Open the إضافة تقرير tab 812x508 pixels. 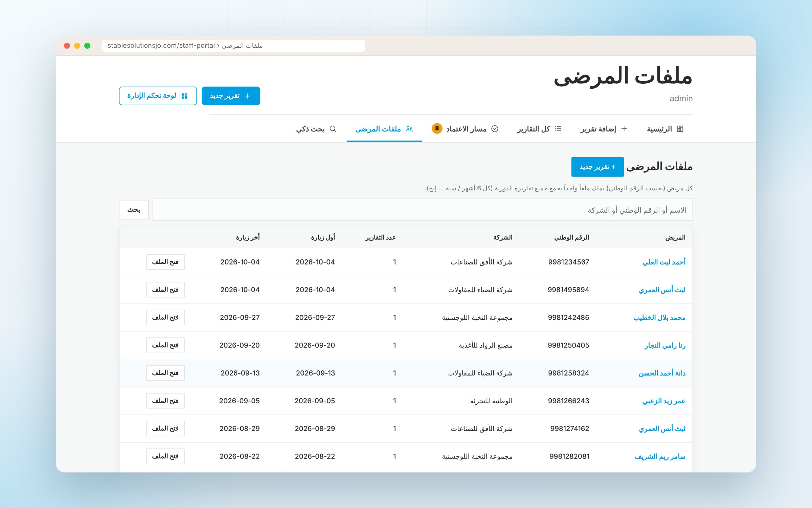pos(604,129)
